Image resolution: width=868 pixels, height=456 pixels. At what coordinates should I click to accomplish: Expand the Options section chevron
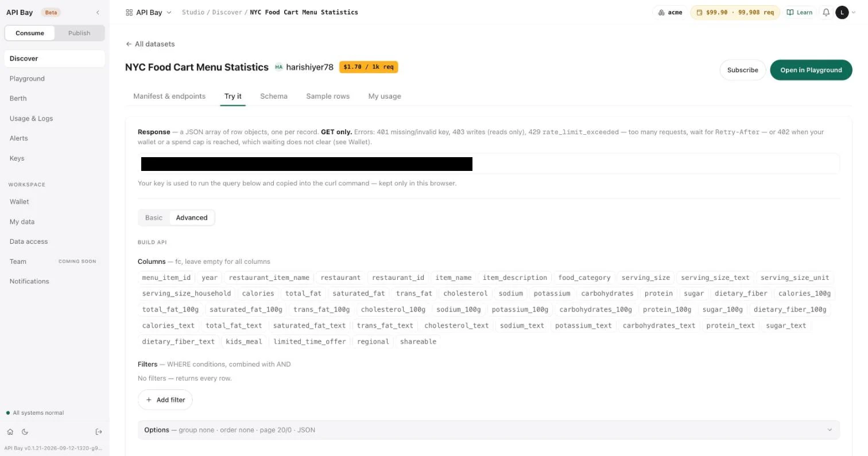829,430
